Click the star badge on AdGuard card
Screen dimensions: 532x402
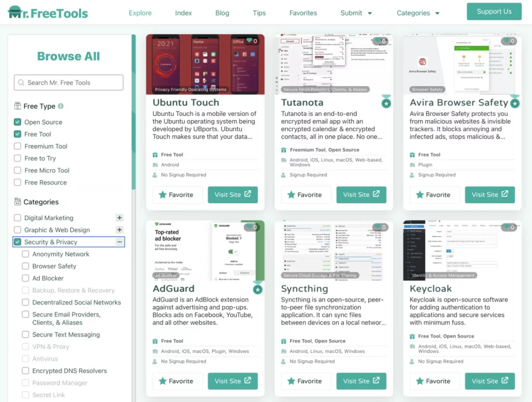pyautogui.click(x=258, y=289)
